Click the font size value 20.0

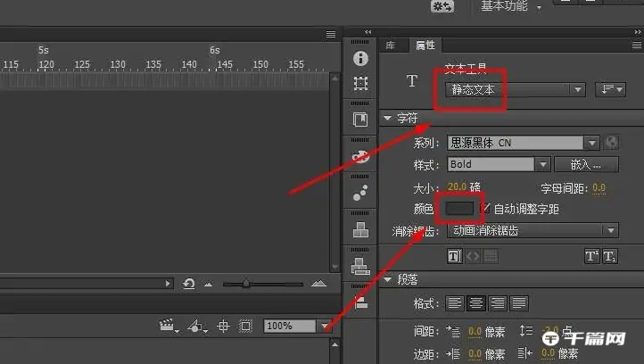457,187
